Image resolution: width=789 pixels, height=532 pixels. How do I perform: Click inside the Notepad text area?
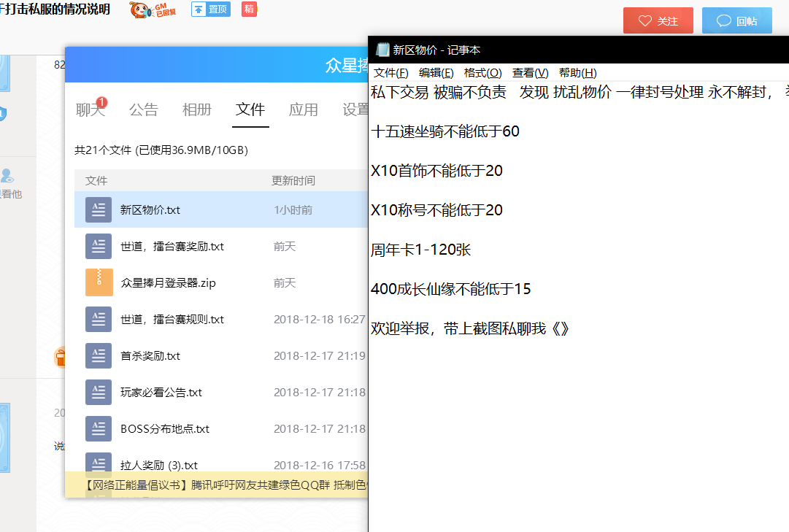coord(577,423)
